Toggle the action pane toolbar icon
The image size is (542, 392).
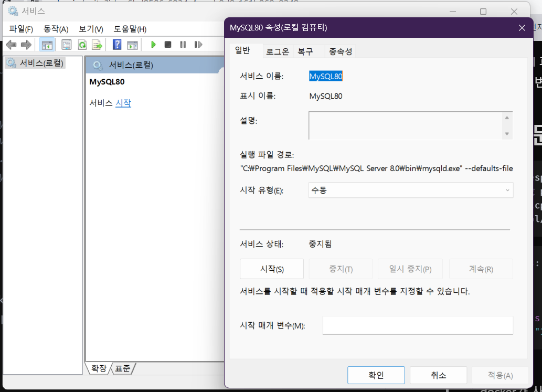[132, 45]
